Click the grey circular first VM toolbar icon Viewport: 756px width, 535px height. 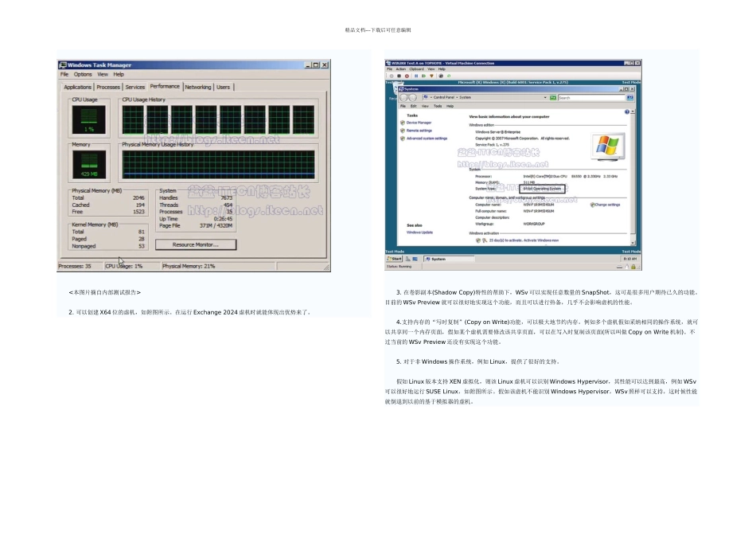(x=392, y=76)
